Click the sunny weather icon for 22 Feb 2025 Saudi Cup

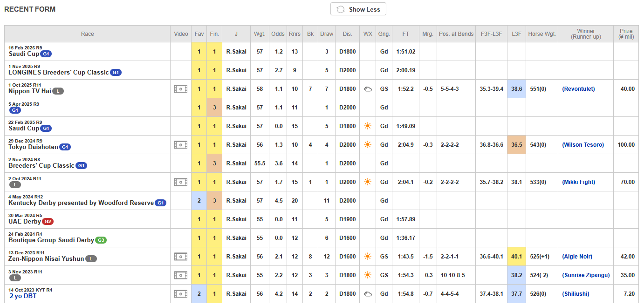368,126
